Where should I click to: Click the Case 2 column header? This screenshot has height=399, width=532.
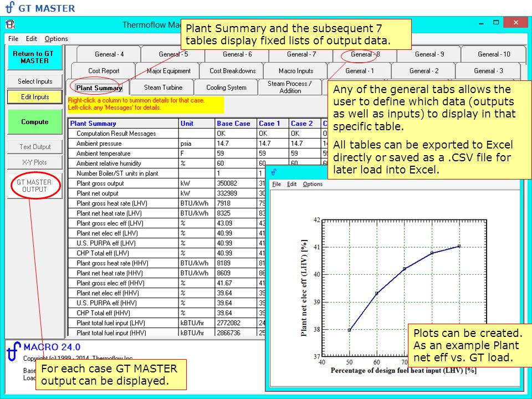(x=305, y=124)
